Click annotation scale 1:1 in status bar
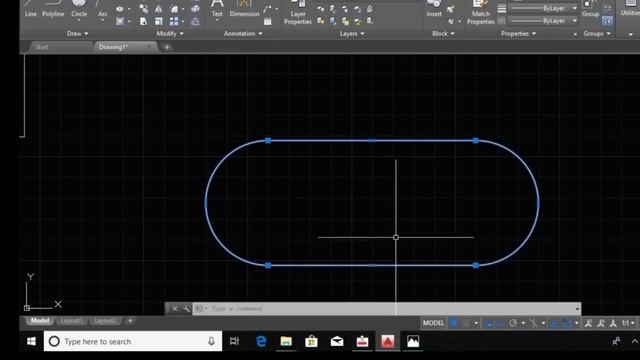This screenshot has width=640, height=360. click(627, 323)
